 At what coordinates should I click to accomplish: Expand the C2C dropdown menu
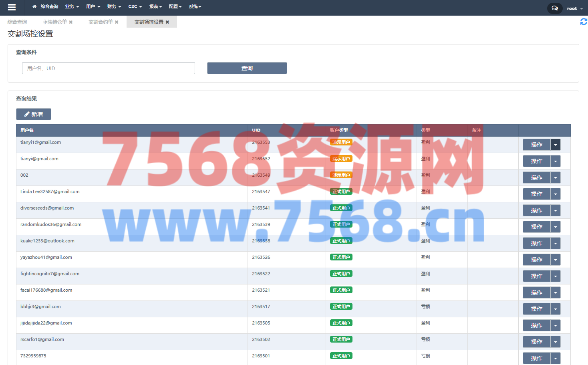(135, 6)
